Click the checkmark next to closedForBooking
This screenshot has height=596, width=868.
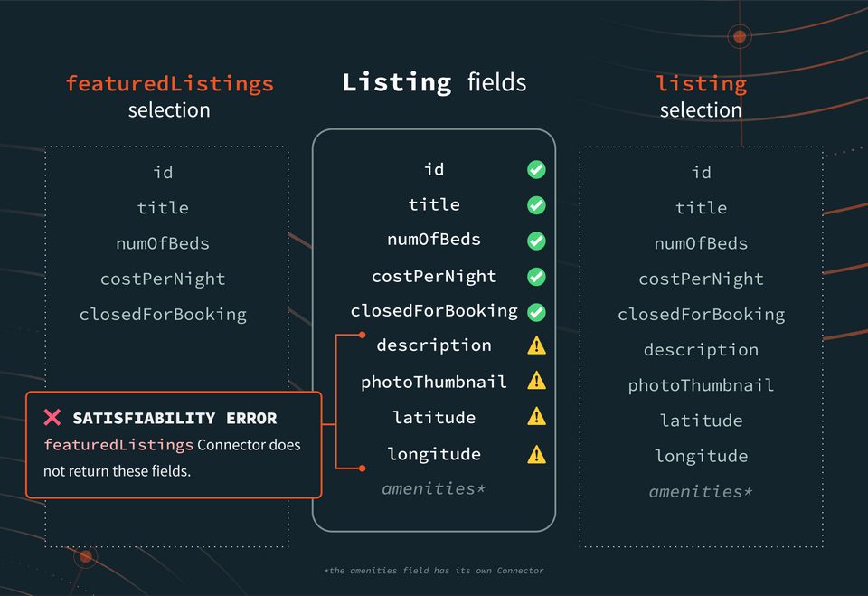(536, 312)
